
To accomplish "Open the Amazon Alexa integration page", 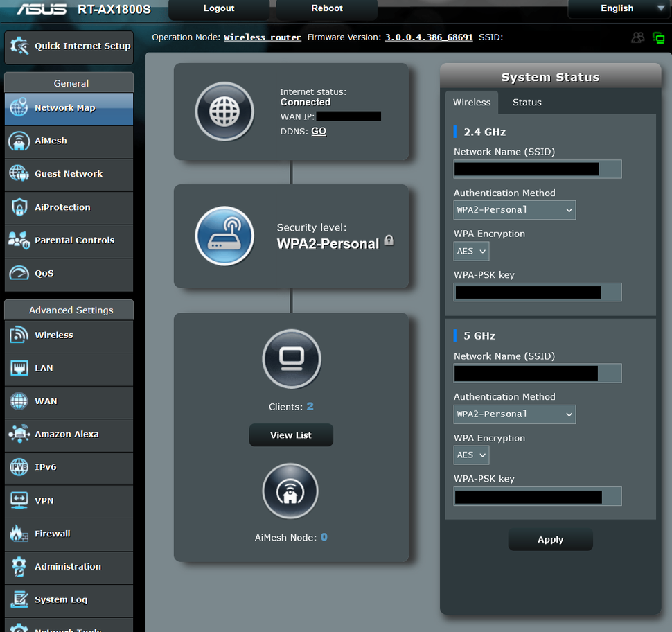I will point(69,435).
